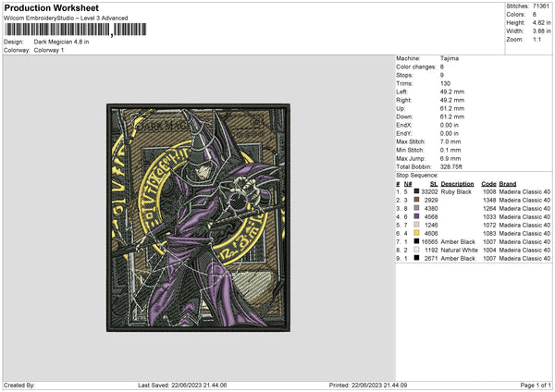This screenshot has width=555, height=392.
Task: Select the yellow swatch for code 1083
Action: [416, 233]
